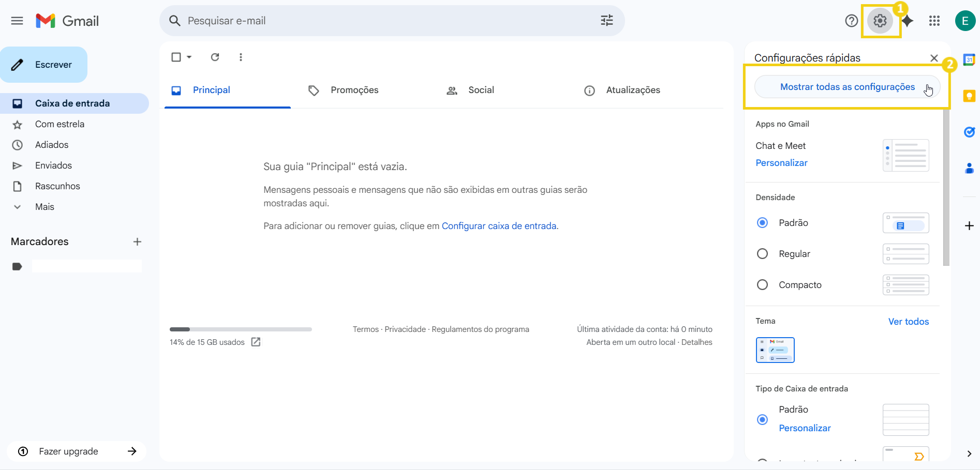
Task: Open Caixa de entrada folder
Action: 75,103
